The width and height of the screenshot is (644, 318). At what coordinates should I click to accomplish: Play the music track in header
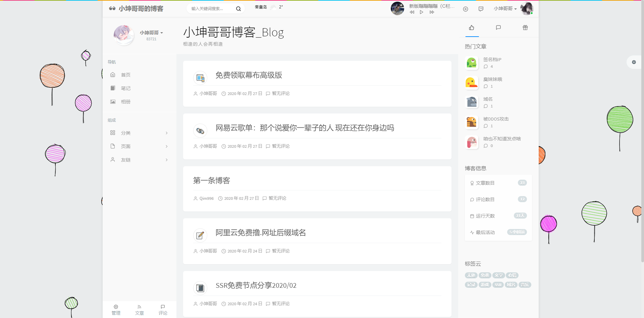[422, 12]
